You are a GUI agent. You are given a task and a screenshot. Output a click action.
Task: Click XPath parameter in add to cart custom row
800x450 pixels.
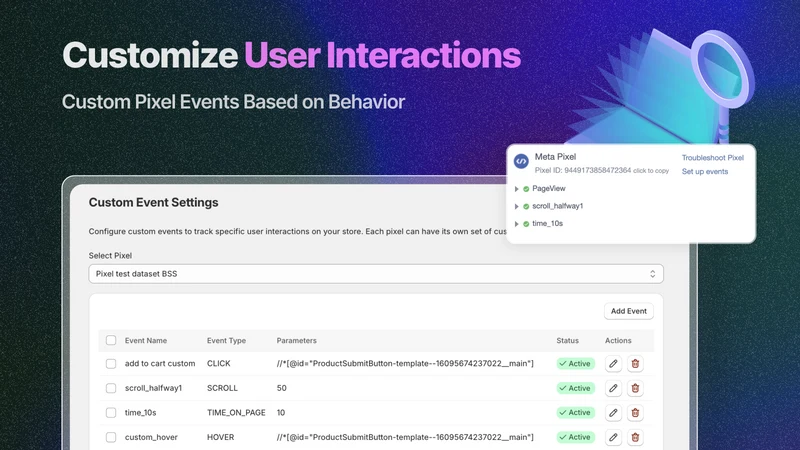[405, 363]
